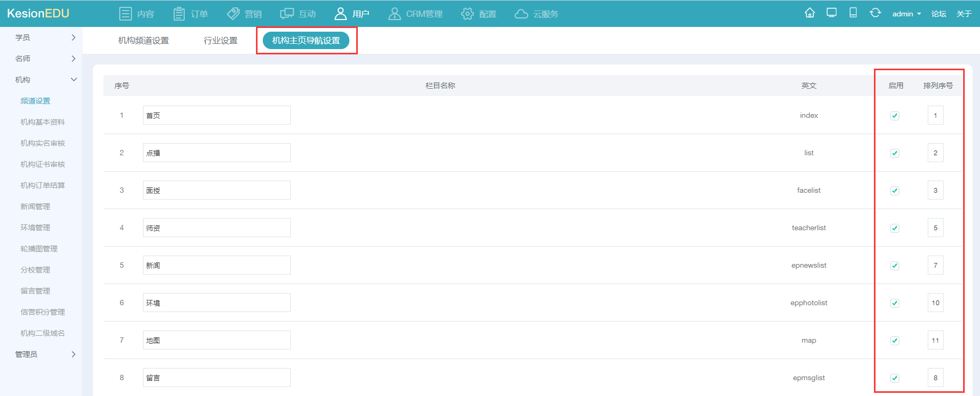Open the admin account dropdown
The height and width of the screenshot is (396, 980).
pos(906,14)
